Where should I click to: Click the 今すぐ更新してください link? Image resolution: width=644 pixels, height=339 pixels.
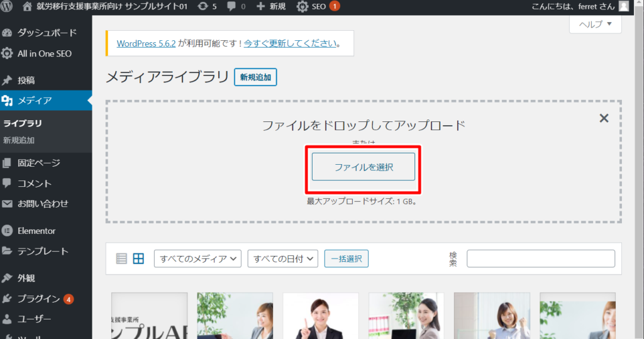tap(291, 44)
